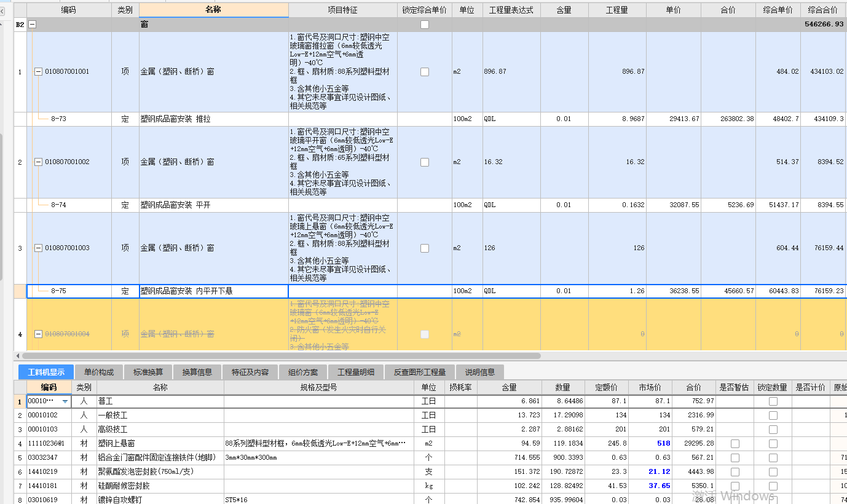Open code dropdown arrow in 普工 row
Viewport: 847px width, 504px height.
point(65,401)
